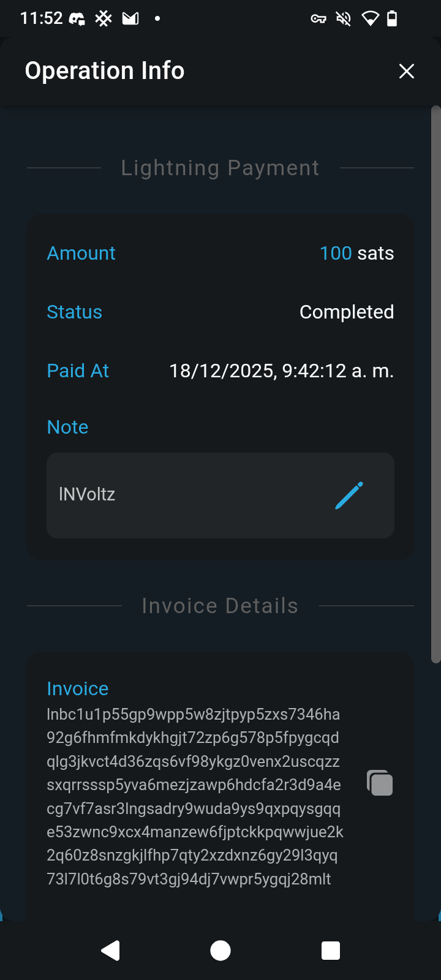Tap the Invoice Details section header
The width and height of the screenshot is (441, 980).
click(220, 606)
